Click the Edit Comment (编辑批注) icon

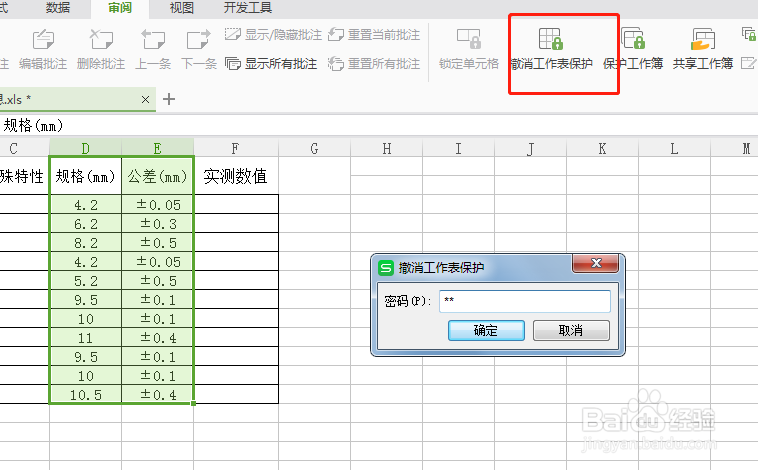point(43,40)
